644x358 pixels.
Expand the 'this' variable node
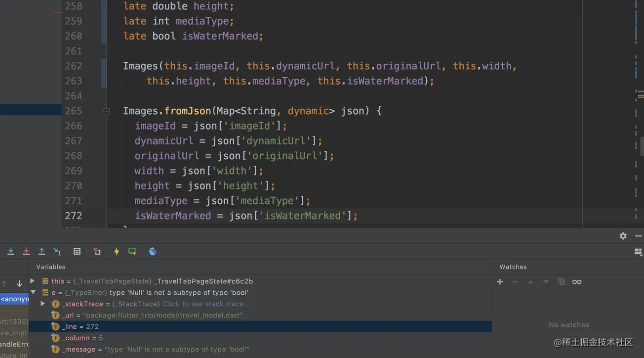pyautogui.click(x=33, y=281)
